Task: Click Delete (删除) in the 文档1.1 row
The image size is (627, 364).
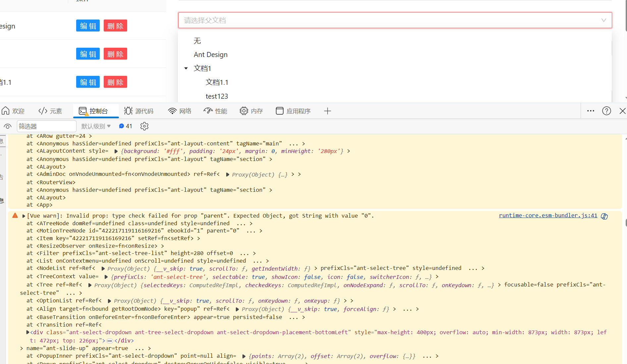Action: [115, 82]
